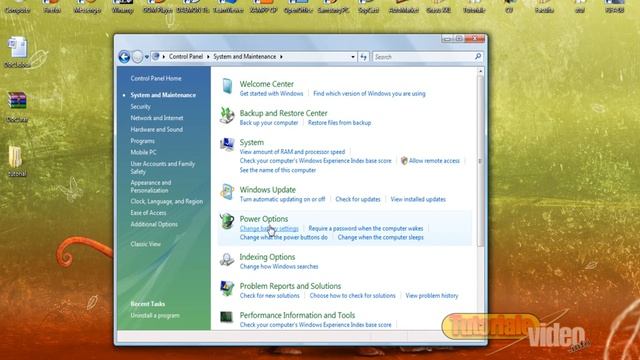The image size is (640, 360).
Task: Click the Control Panel icon in address bar
Action: [156, 56]
